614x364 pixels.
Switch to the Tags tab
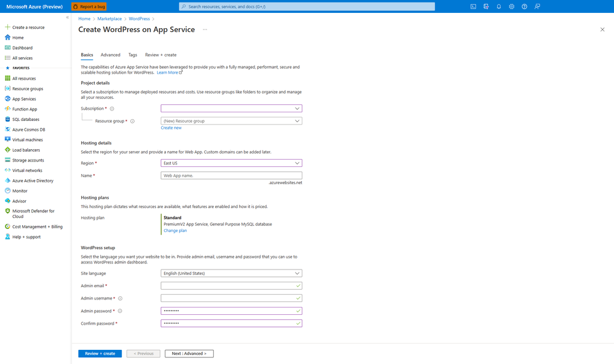pyautogui.click(x=133, y=55)
